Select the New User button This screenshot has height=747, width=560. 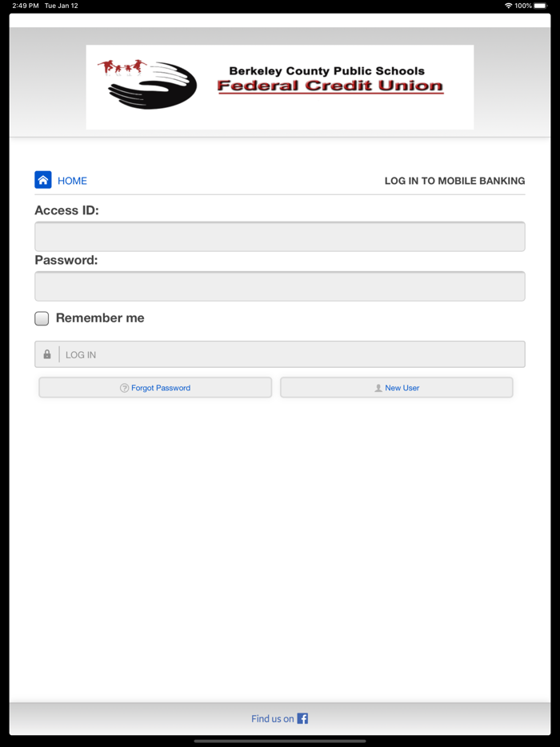coord(397,388)
